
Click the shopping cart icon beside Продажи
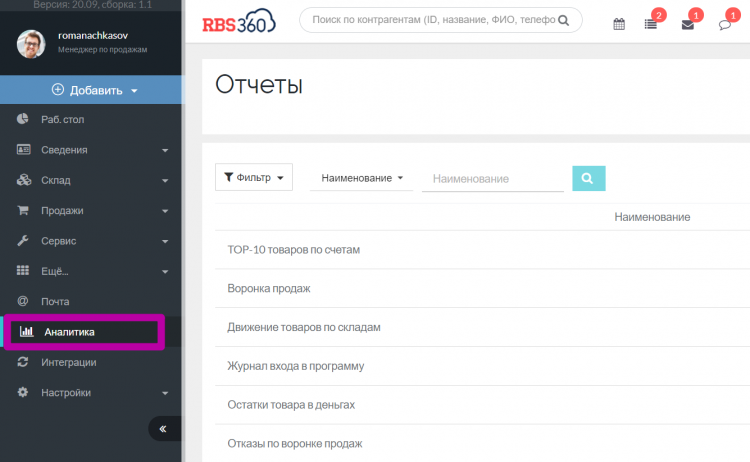[x=23, y=210]
